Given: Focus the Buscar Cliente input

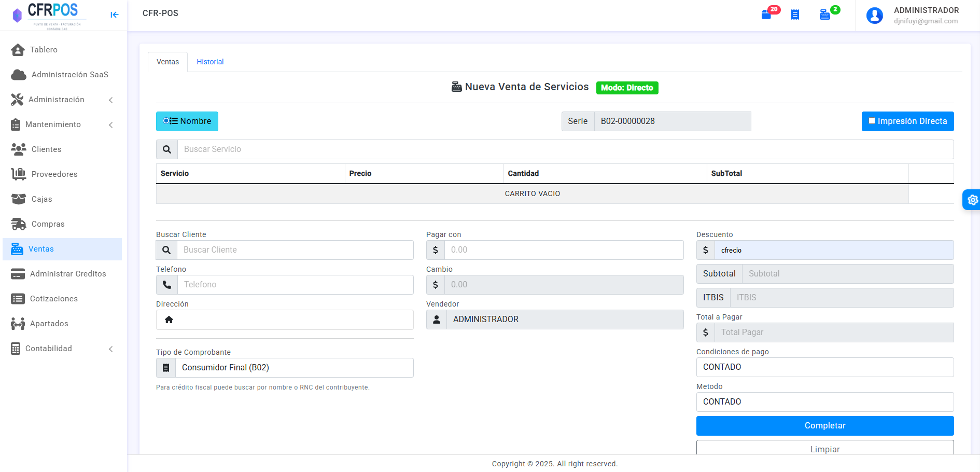Looking at the screenshot, I should pos(295,250).
